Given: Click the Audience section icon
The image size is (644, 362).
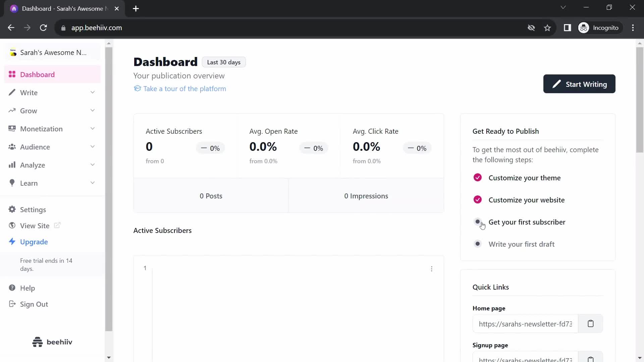Looking at the screenshot, I should (x=12, y=147).
